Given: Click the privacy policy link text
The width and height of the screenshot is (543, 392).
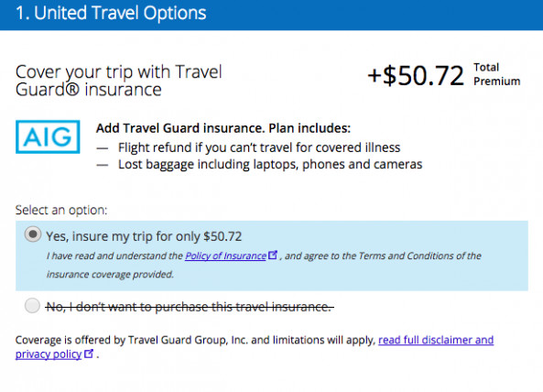Looking at the screenshot, I should pos(49,354).
